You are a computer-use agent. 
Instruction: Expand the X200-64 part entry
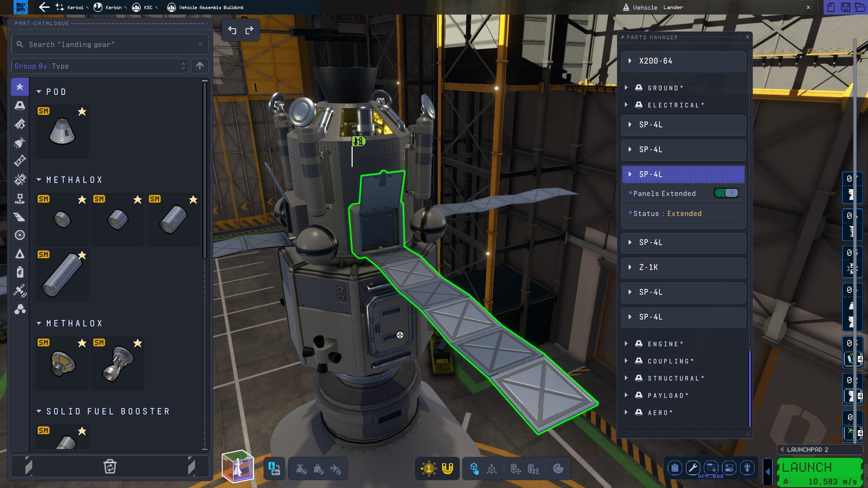tap(630, 61)
